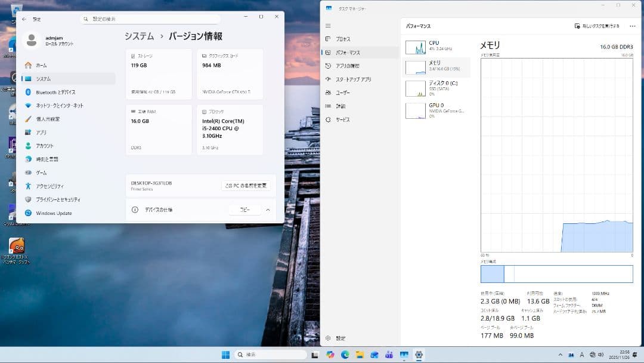Open Task Manager settings via the gear icon
This screenshot has width=644, height=363.
334,338
